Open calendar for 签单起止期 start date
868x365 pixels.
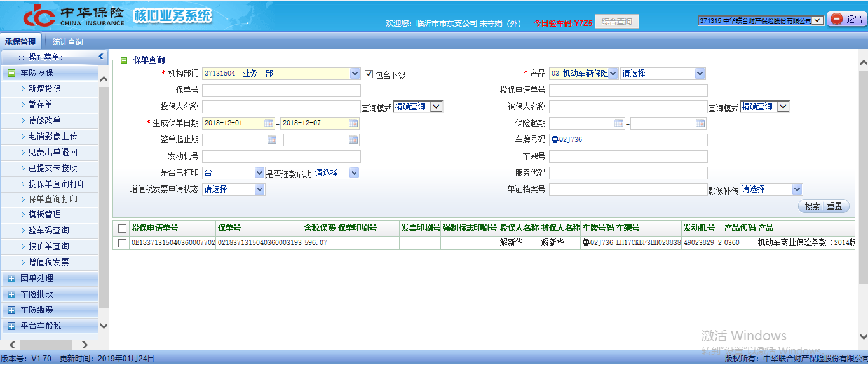(x=272, y=140)
